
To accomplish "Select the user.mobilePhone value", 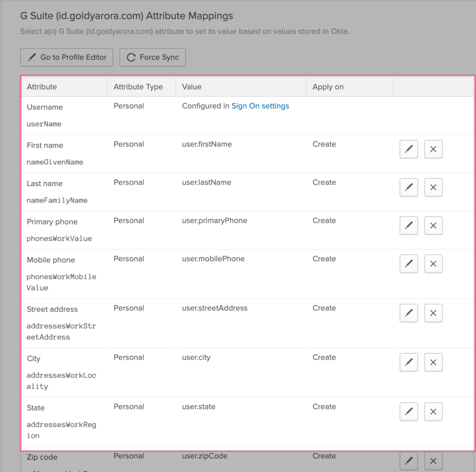I will coord(213,259).
